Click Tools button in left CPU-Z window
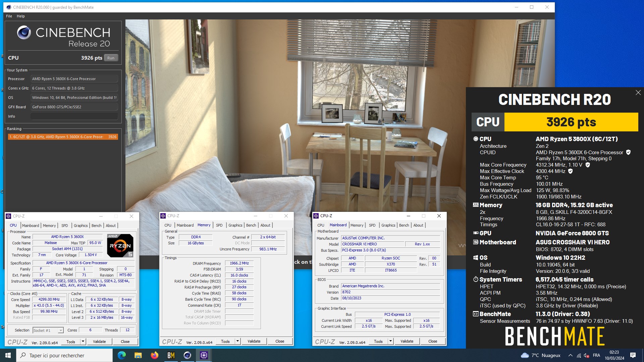644x362 pixels. (x=71, y=342)
